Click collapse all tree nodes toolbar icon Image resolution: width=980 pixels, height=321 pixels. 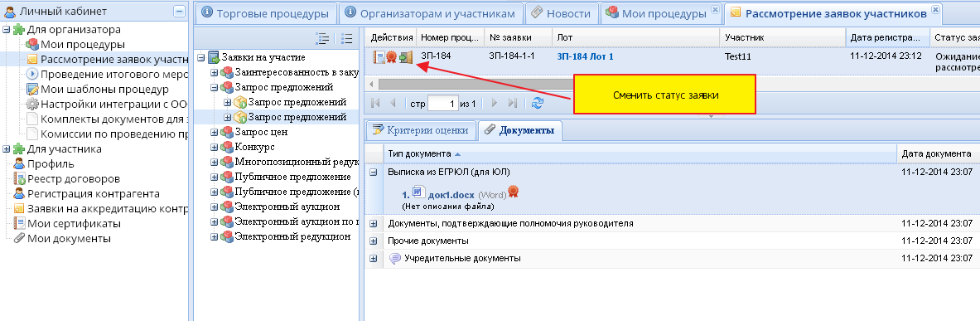click(x=347, y=38)
